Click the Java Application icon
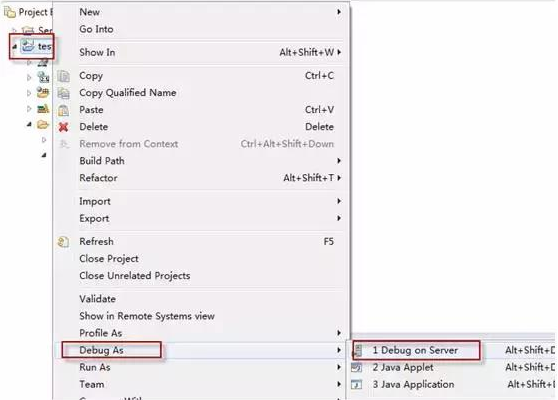Viewport: 558px width, 400px height. (x=357, y=384)
